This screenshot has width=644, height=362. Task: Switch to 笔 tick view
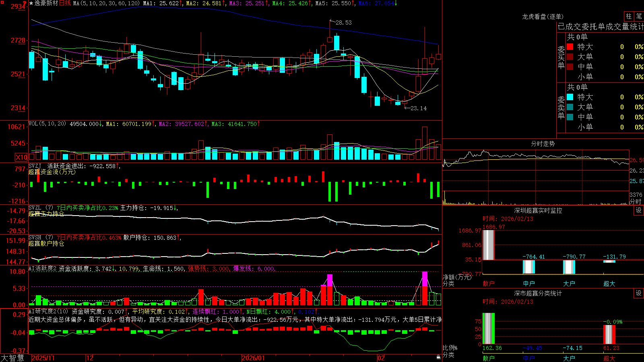[639, 16]
